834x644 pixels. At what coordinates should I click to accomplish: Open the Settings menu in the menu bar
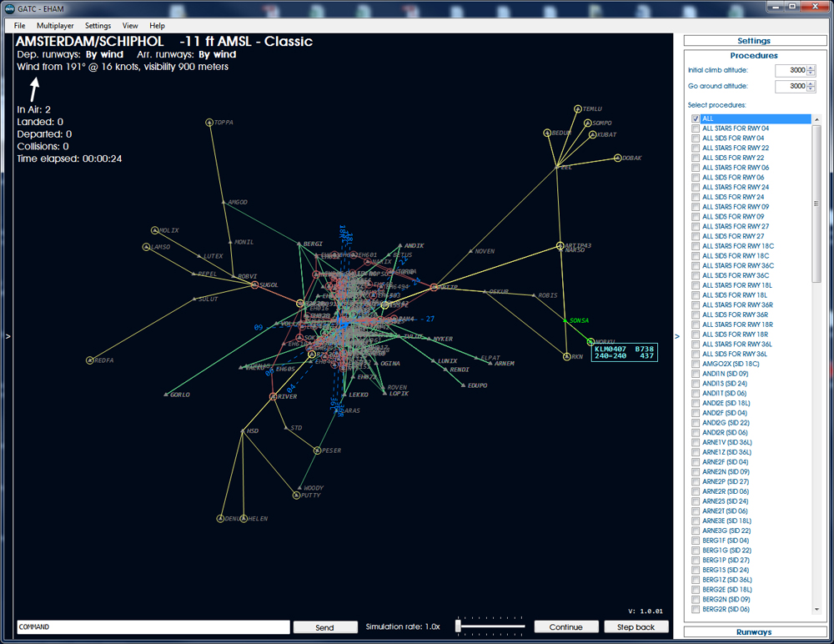(x=98, y=26)
